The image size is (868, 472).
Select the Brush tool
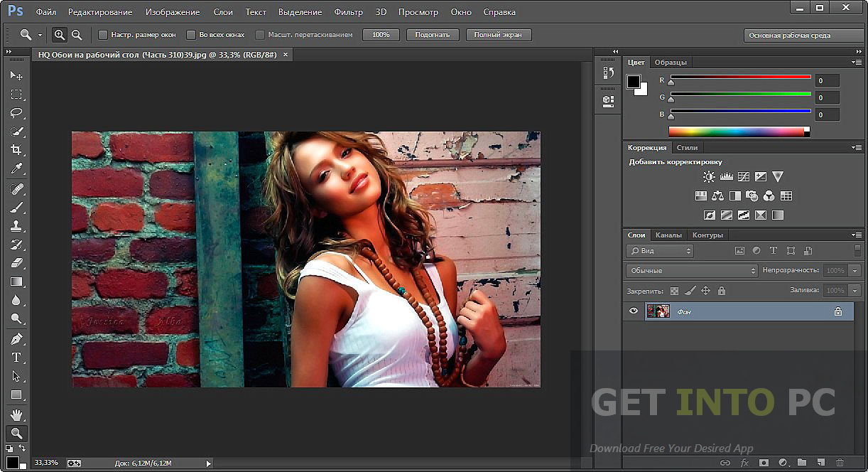pyautogui.click(x=16, y=208)
